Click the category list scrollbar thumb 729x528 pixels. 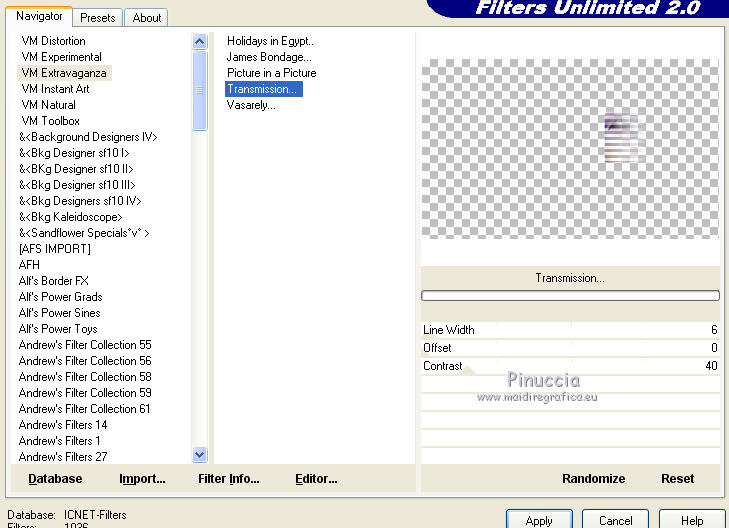(x=199, y=90)
